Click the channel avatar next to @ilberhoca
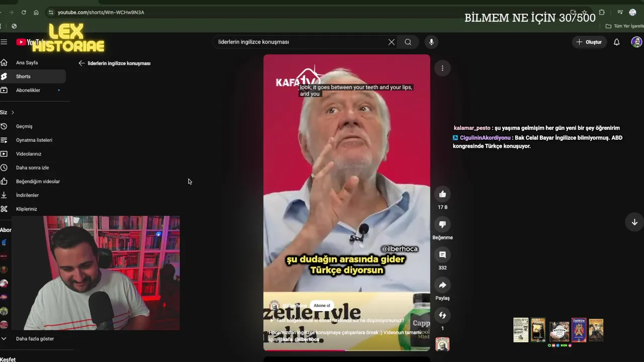 point(274,306)
